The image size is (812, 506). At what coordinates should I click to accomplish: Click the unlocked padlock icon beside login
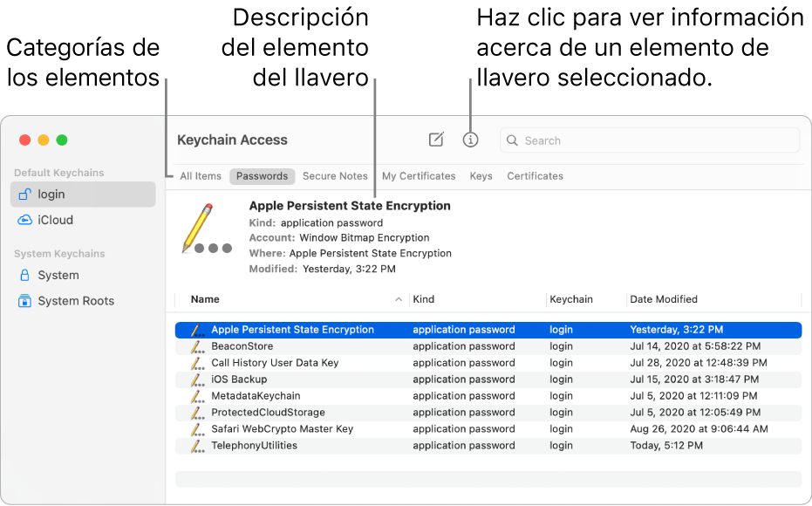click(24, 195)
